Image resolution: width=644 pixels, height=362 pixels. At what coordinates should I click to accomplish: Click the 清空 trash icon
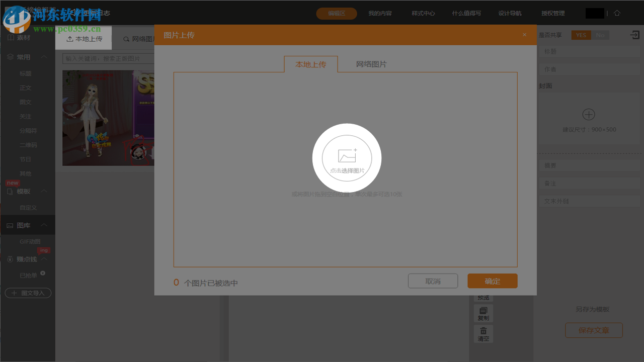(484, 334)
